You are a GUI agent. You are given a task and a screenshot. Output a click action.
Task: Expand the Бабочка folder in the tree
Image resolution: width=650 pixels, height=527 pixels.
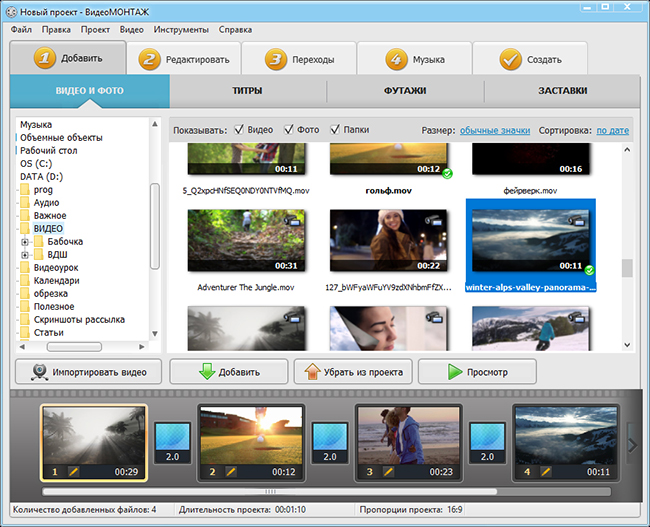coord(24,242)
